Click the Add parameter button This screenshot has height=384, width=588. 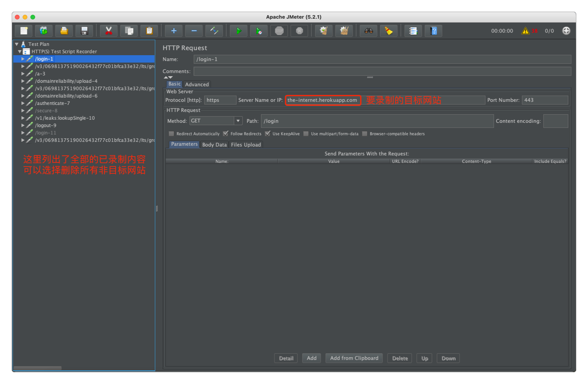click(x=311, y=358)
